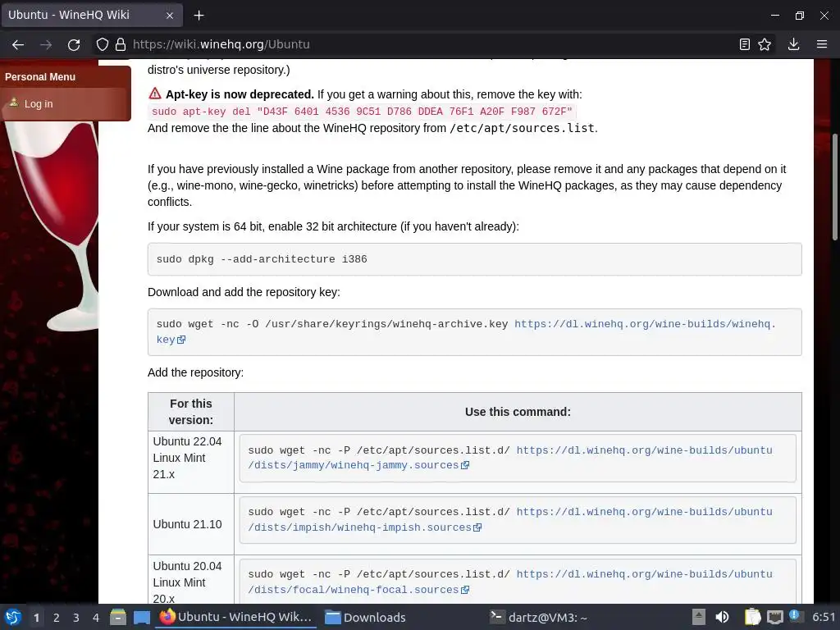The image size is (840, 630).
Task: Click the 'Use this command:' table header
Action: 518,412
